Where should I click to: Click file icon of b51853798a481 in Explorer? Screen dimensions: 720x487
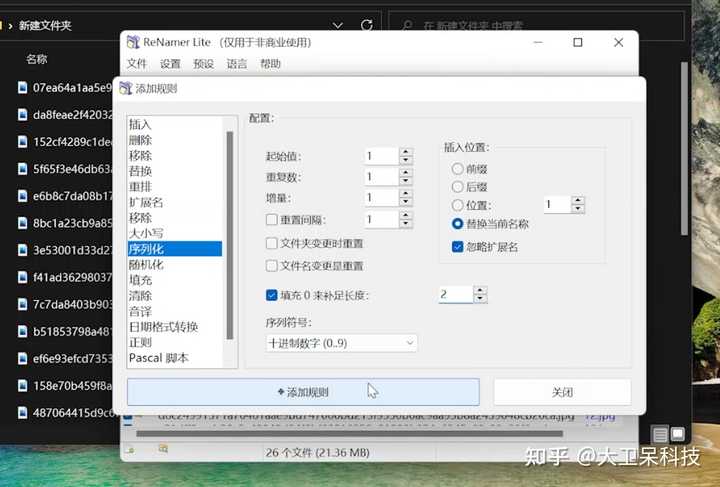(x=22, y=331)
